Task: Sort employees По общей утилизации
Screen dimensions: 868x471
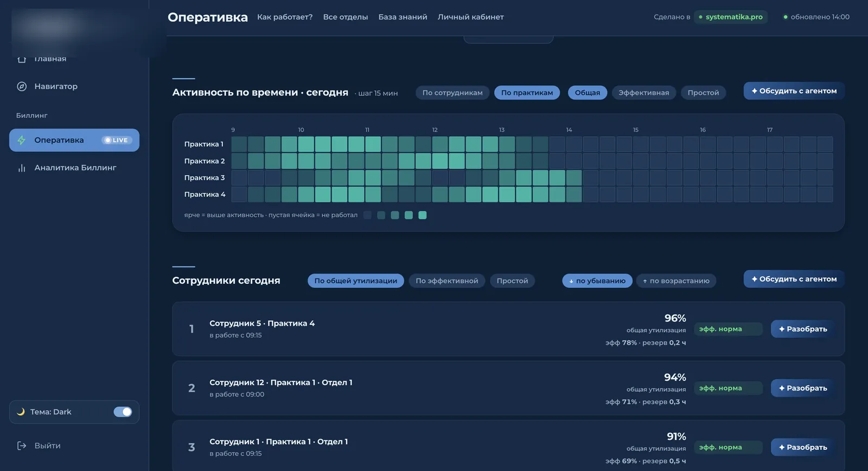Action: coord(356,281)
